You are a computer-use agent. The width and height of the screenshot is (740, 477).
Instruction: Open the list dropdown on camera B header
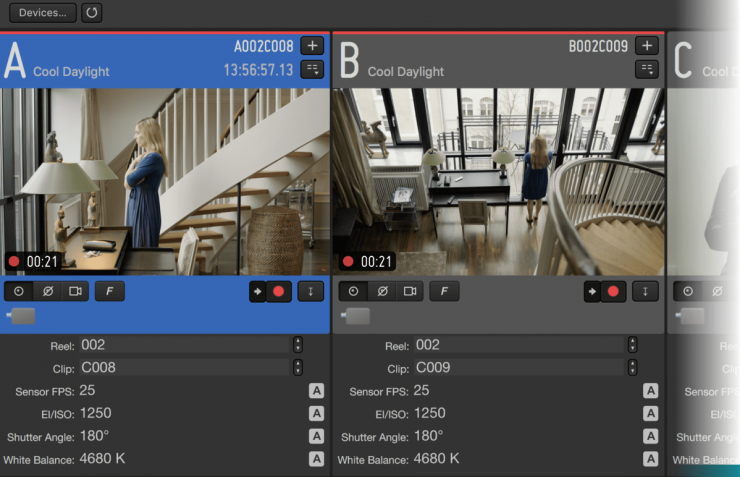(647, 69)
